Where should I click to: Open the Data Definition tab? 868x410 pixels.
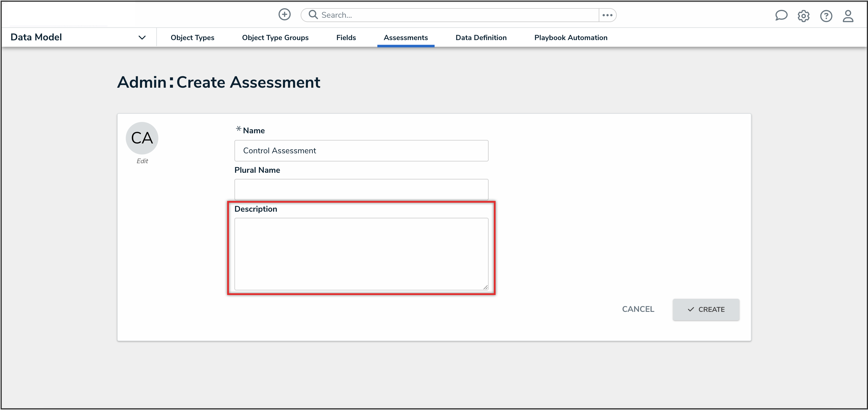click(481, 38)
